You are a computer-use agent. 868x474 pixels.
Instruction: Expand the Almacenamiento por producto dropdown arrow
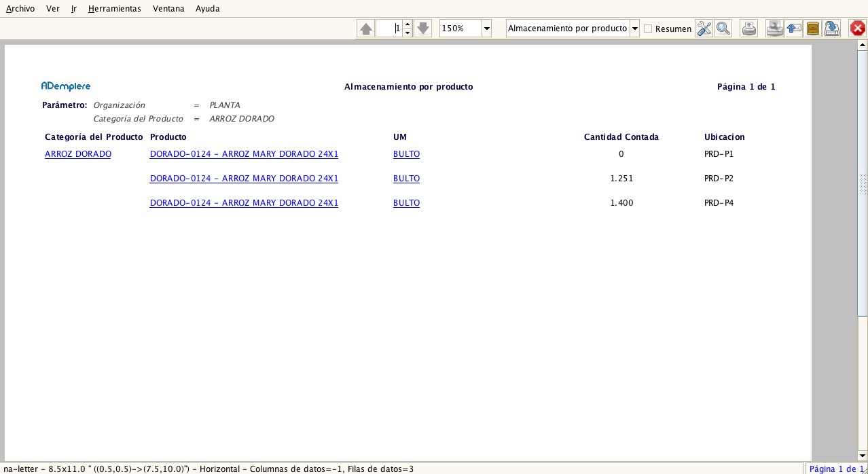pyautogui.click(x=634, y=29)
